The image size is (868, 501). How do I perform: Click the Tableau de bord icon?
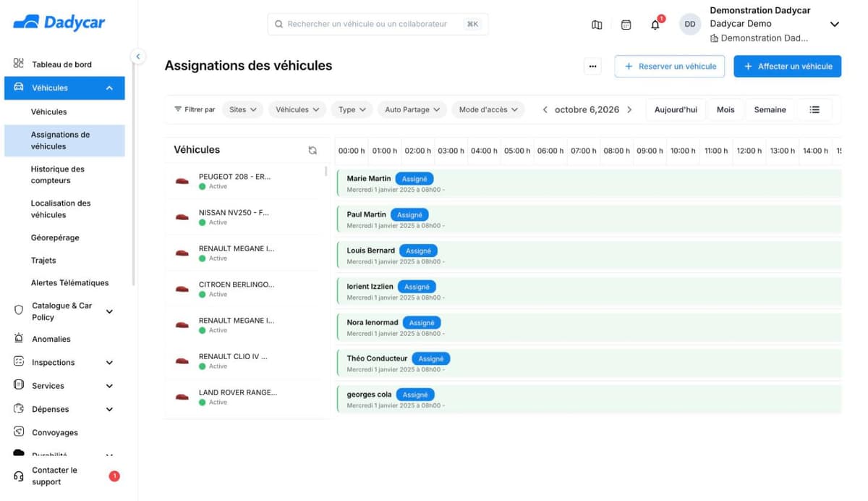(19, 64)
